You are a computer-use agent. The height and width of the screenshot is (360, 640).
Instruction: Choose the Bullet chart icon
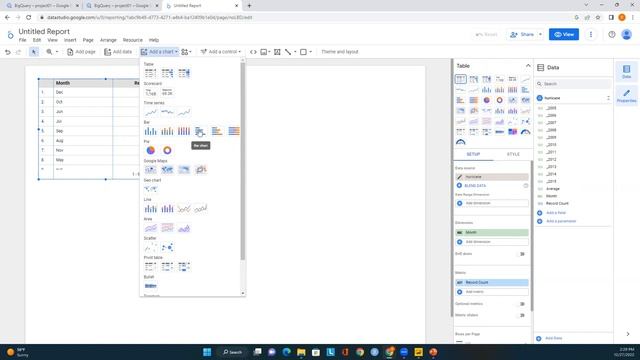pyautogui.click(x=151, y=286)
